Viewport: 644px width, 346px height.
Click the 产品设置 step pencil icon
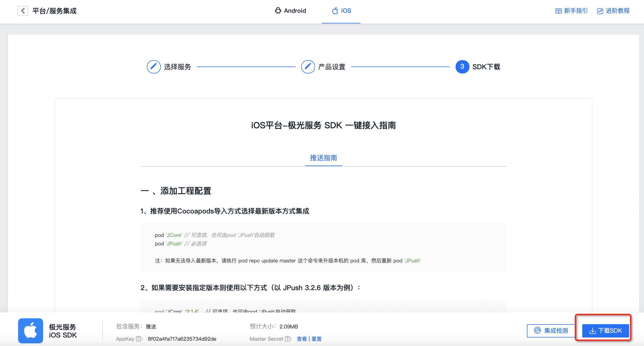coord(308,67)
